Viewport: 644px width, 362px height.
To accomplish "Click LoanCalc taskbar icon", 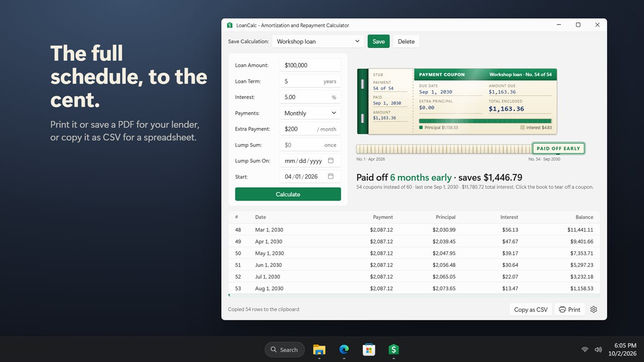I will pyautogui.click(x=393, y=349).
